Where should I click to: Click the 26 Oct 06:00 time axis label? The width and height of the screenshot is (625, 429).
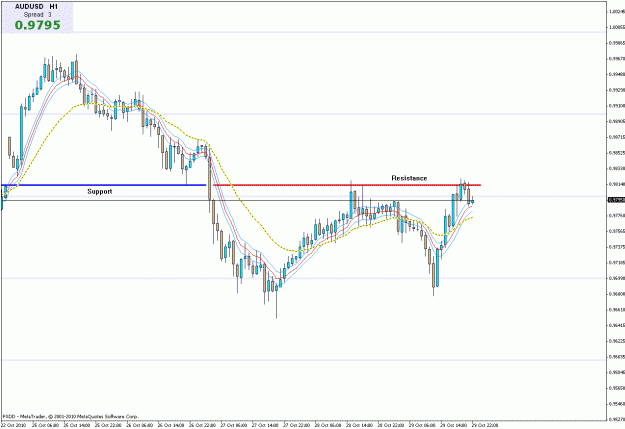click(140, 425)
